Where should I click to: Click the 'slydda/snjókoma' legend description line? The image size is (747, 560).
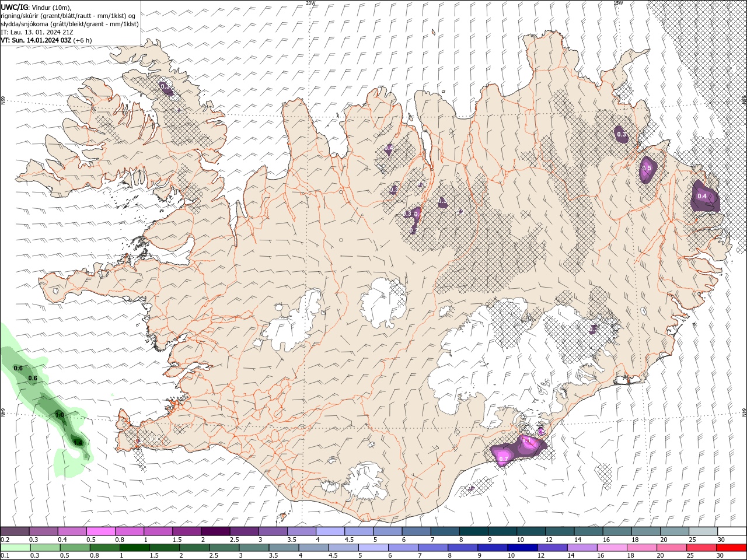pos(70,24)
